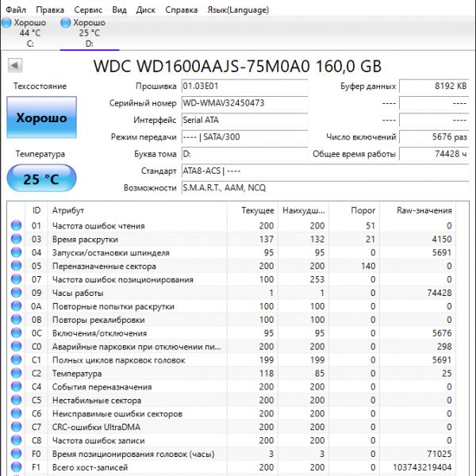Click the Число включений value 5676 раз
Image resolution: width=476 pixels, height=476 pixels.
[434, 137]
